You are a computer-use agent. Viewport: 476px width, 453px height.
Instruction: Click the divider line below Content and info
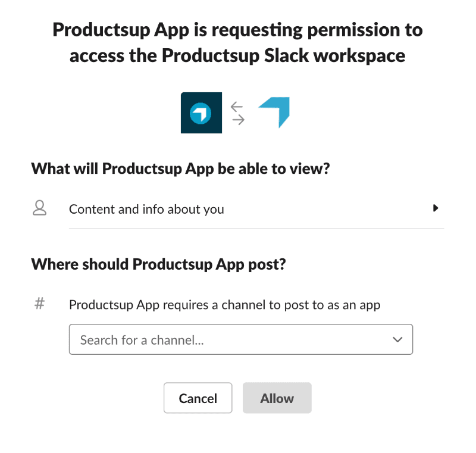click(256, 228)
